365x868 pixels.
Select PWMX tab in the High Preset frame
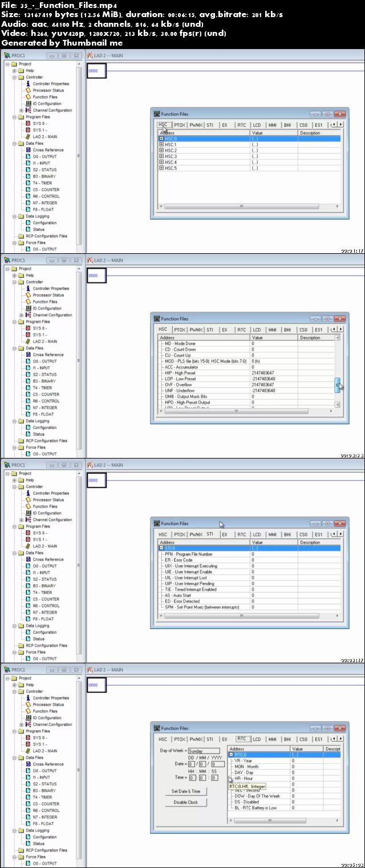point(196,330)
